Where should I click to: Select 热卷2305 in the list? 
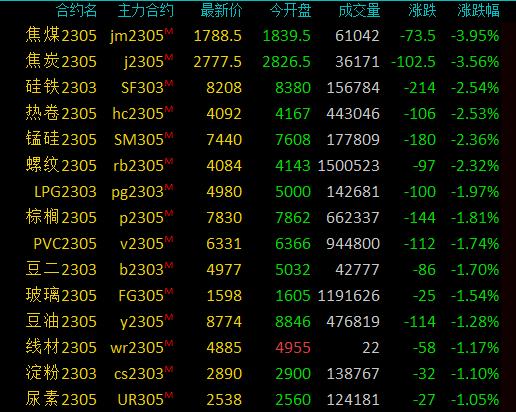(x=61, y=114)
